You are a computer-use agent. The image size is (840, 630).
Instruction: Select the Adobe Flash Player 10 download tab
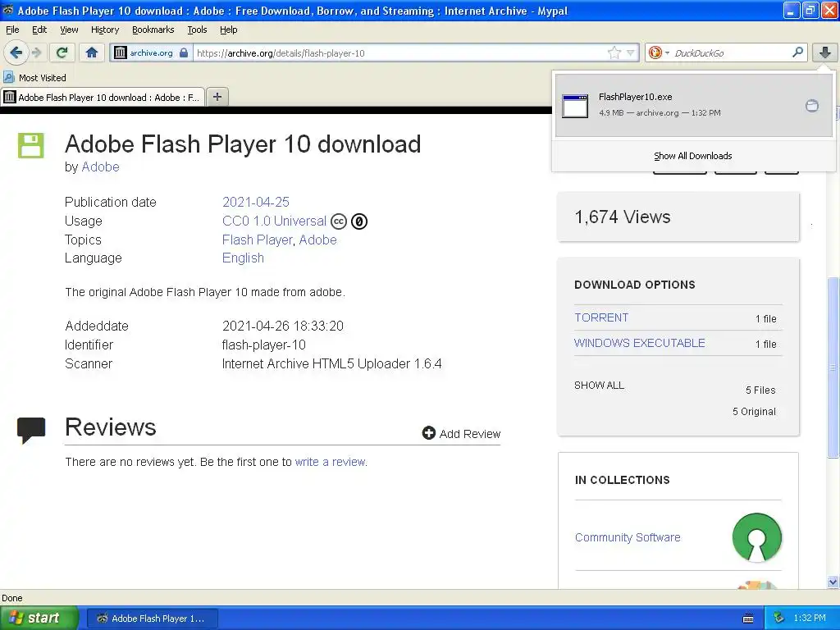click(x=102, y=98)
